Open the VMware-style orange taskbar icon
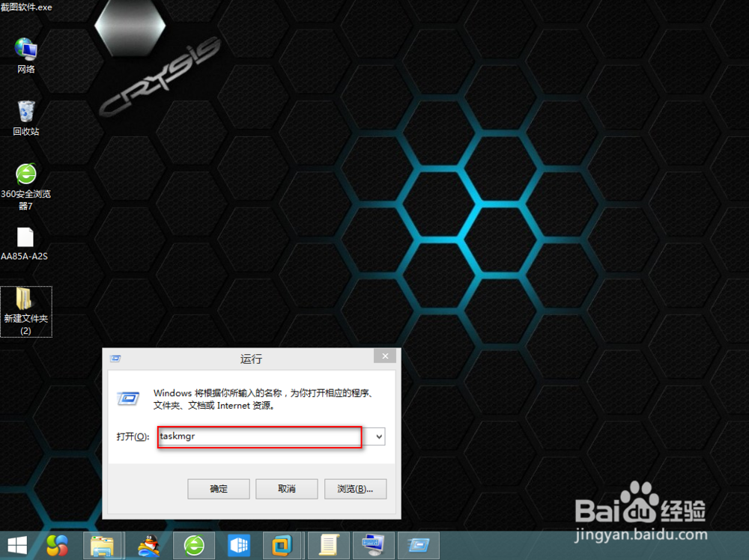749x560 pixels. pyautogui.click(x=283, y=545)
